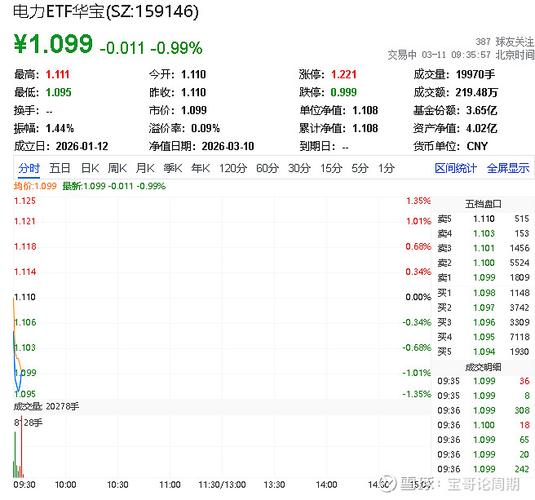
Task: Open the 日K chart tab
Action: (90, 168)
